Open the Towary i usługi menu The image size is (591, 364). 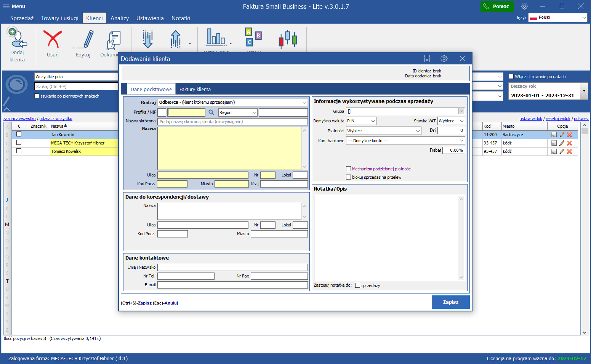(60, 18)
